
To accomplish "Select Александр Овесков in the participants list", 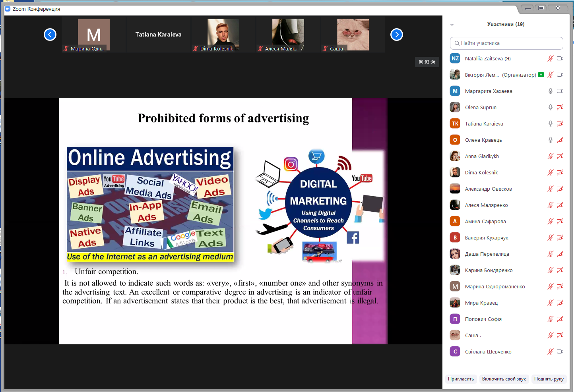I will 506,189.
